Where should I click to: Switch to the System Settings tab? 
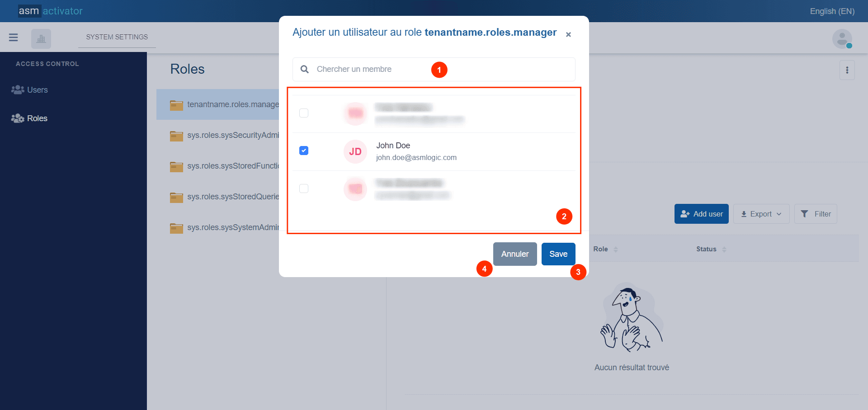(x=117, y=37)
